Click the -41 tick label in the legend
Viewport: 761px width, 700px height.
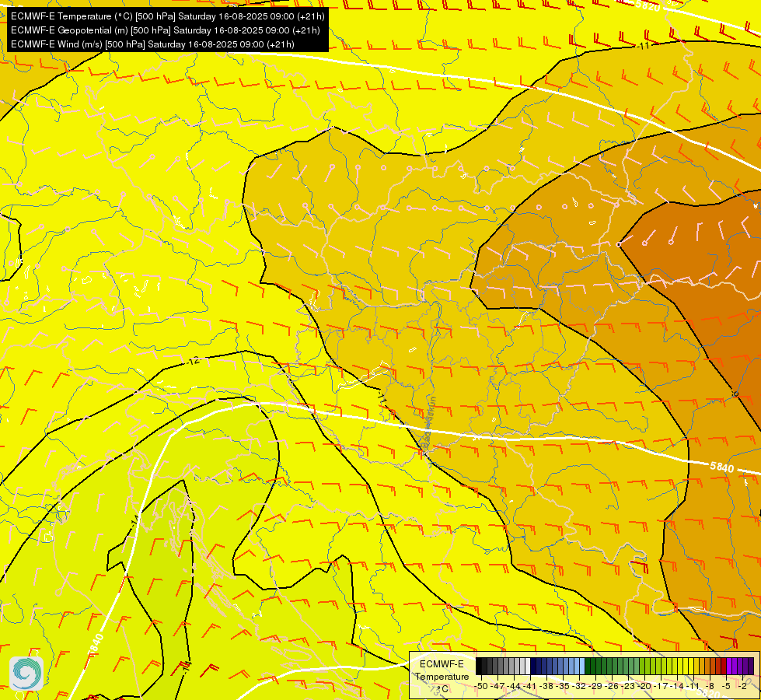530,686
